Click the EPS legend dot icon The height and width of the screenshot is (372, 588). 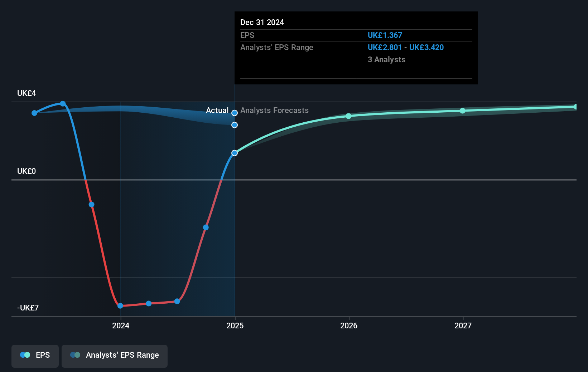pos(24,355)
